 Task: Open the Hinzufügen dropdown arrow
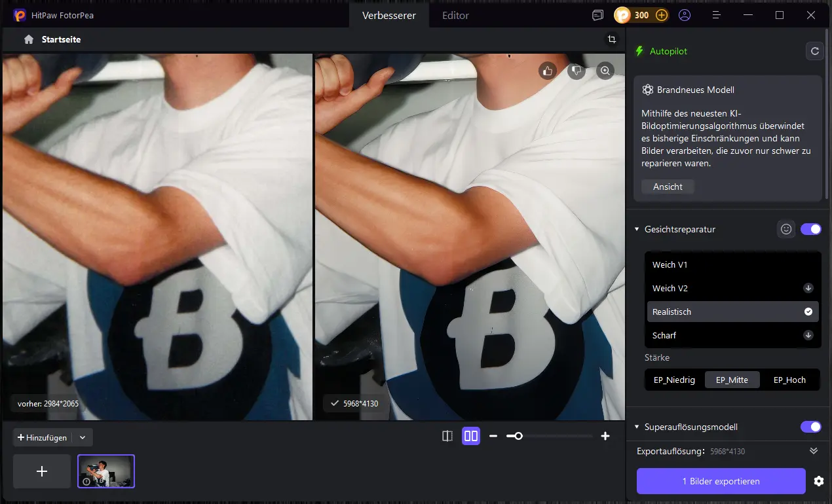pos(82,437)
